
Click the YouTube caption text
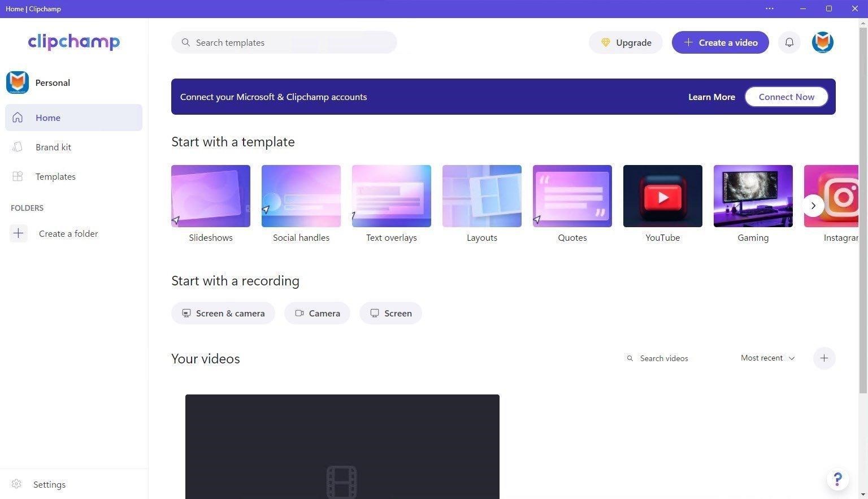coord(663,238)
